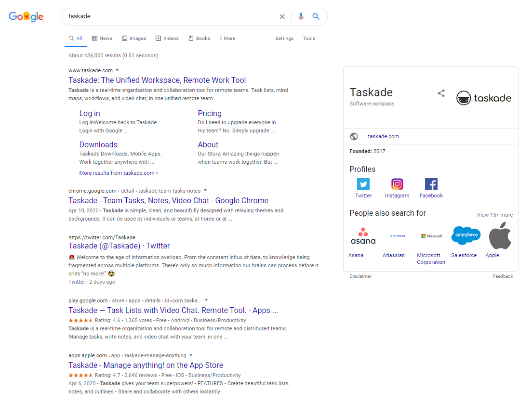Clear the search box with the X icon
This screenshot has height=404, width=532.
click(x=282, y=16)
